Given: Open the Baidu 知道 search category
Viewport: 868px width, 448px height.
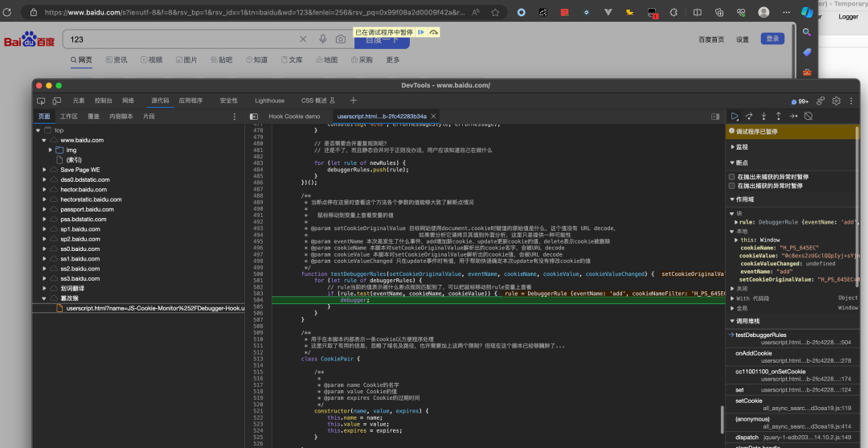Looking at the screenshot, I should tap(257, 60).
